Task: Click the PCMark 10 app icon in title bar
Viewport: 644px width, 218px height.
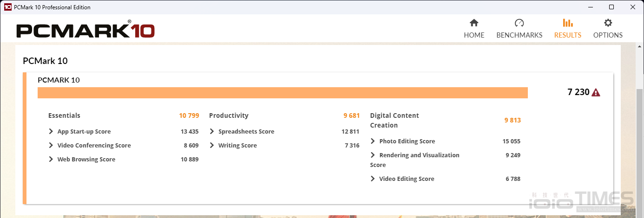Action: [x=7, y=7]
